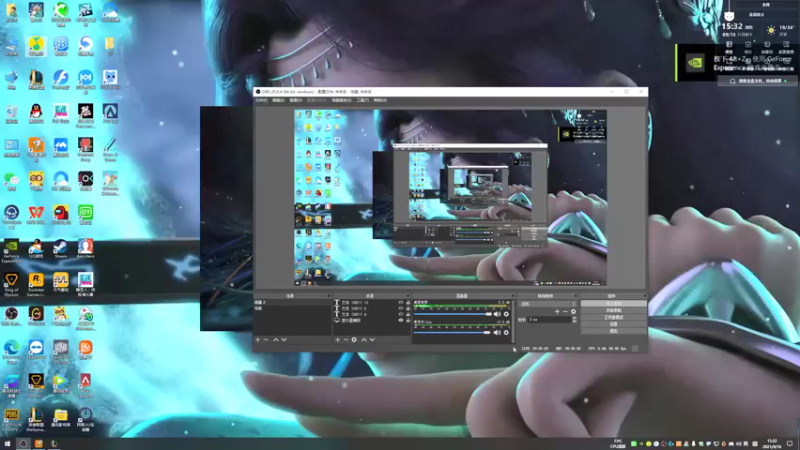Screen dimensions: 800x450
Task: Open the iQIYI green desktop icon
Action: (x=85, y=214)
